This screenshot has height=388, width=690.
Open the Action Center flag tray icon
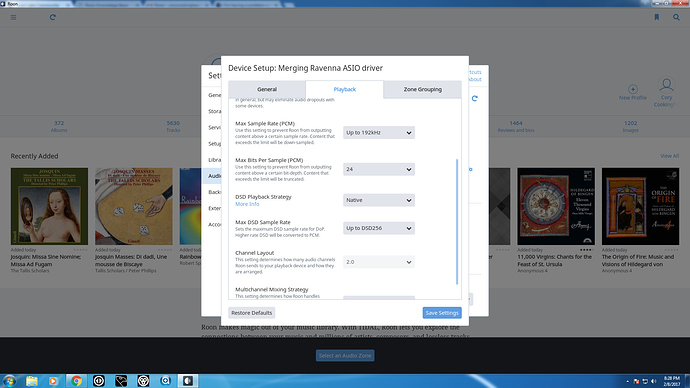[x=636, y=381]
